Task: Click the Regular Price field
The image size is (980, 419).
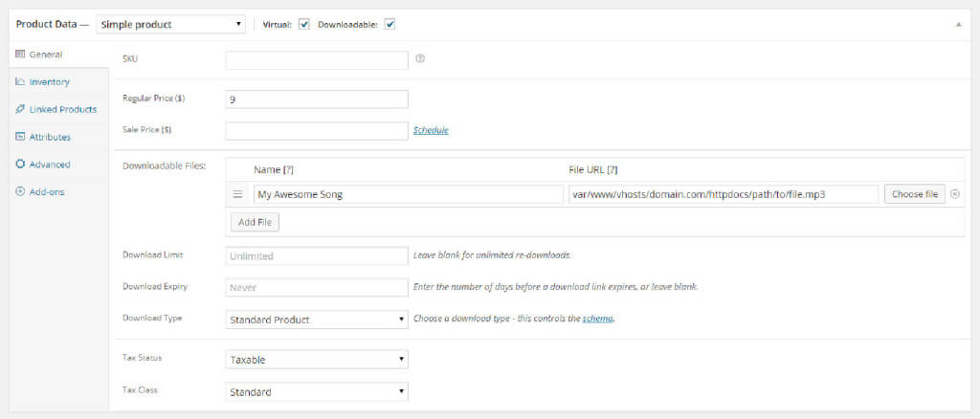Action: (x=316, y=99)
